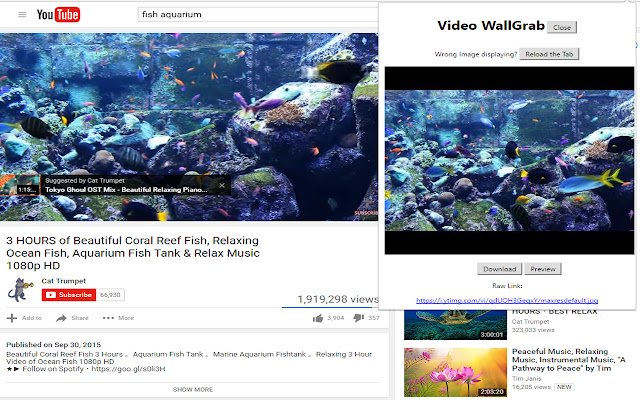Click the Reload the Tab button
The width and height of the screenshot is (640, 400).
pos(549,54)
